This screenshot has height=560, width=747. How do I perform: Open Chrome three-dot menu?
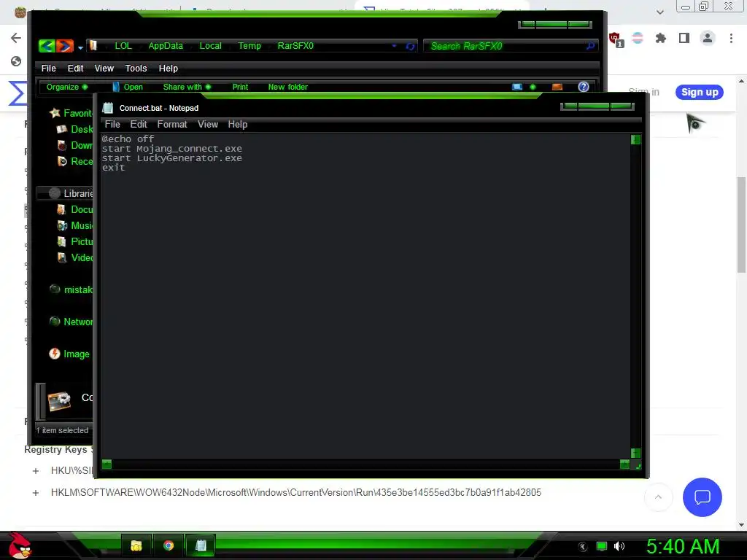(731, 38)
